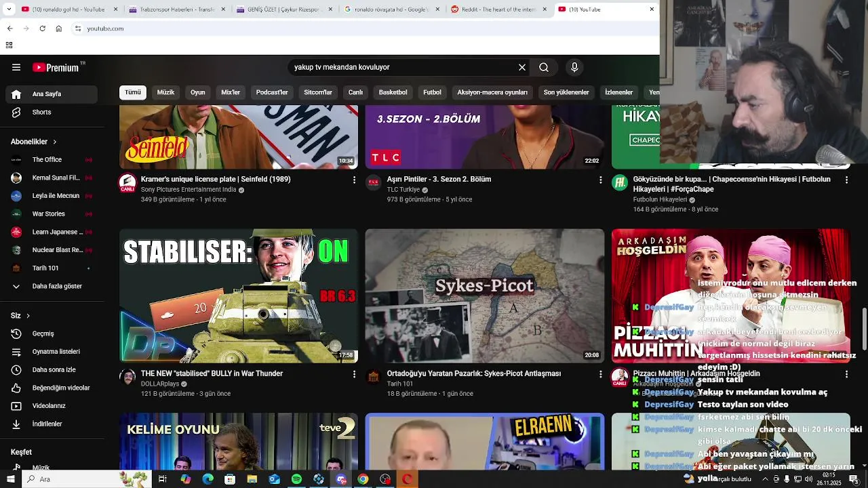This screenshot has height=488, width=868.
Task: Switch to Reddit browser tab
Action: coord(499,9)
